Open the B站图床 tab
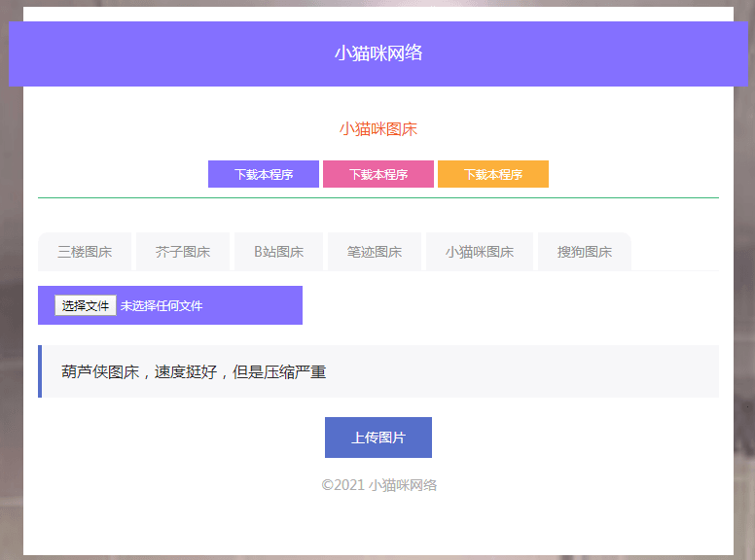 [279, 252]
